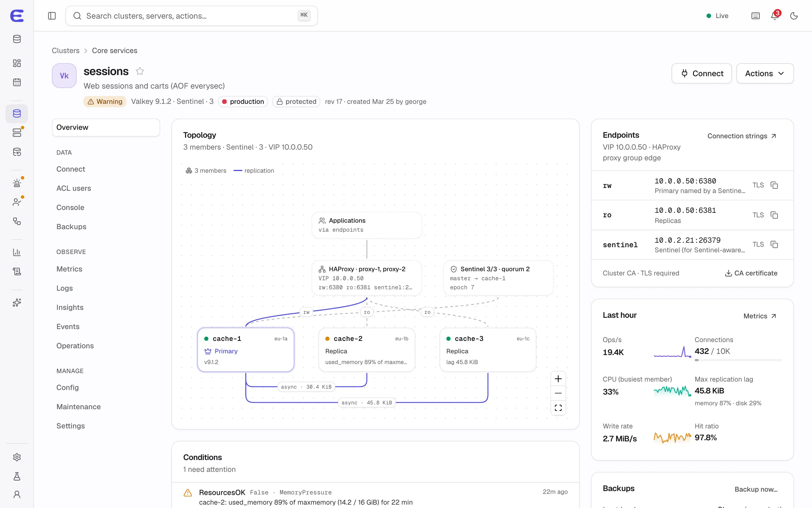Open the user profile icon in sidebar

pyautogui.click(x=17, y=494)
